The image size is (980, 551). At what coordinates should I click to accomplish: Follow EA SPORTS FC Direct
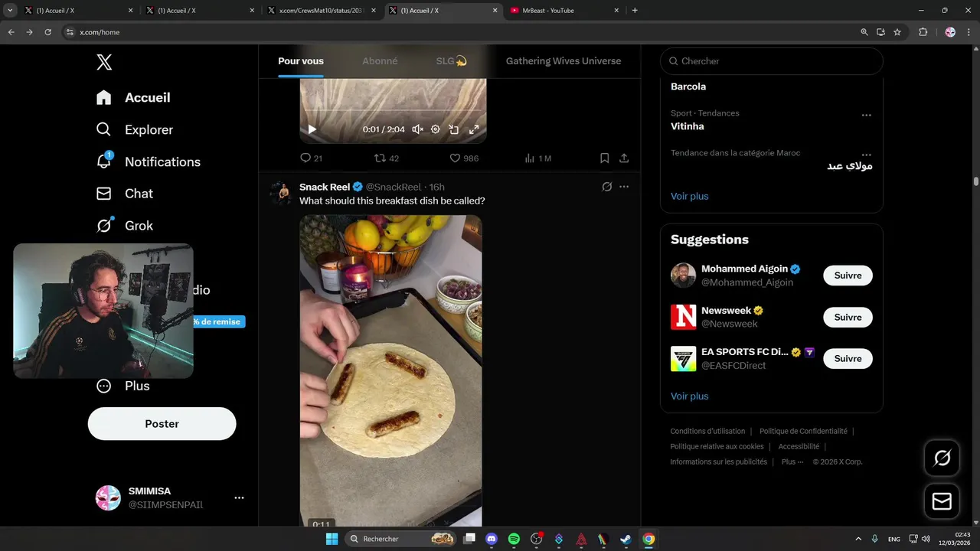point(848,358)
